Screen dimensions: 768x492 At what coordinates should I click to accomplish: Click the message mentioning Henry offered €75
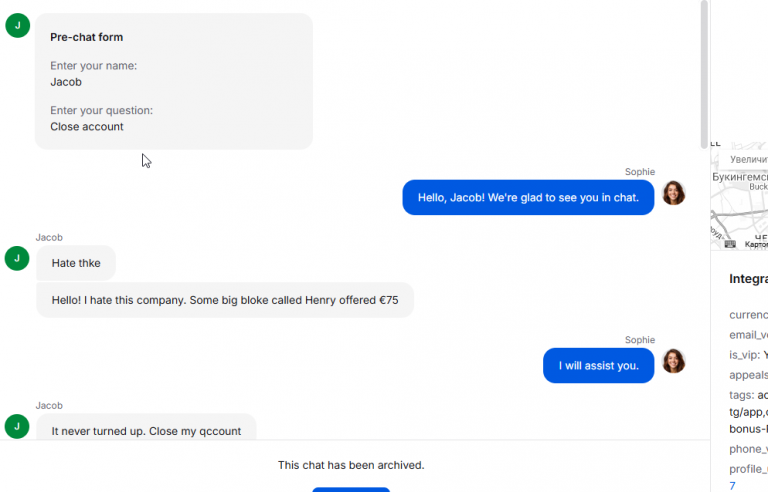(225, 300)
